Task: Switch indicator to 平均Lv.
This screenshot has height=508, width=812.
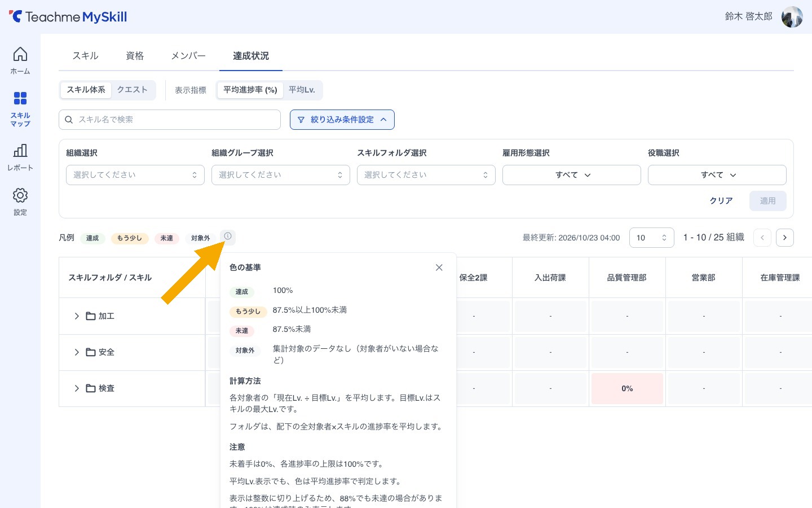Action: point(302,90)
